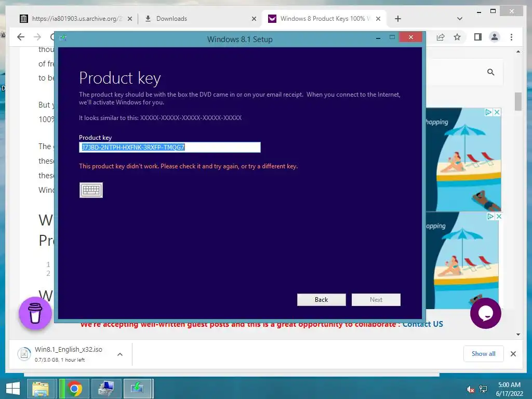Screen dimensions: 532x399
Task: Open the Chrome profile avatar
Action: pos(495,37)
